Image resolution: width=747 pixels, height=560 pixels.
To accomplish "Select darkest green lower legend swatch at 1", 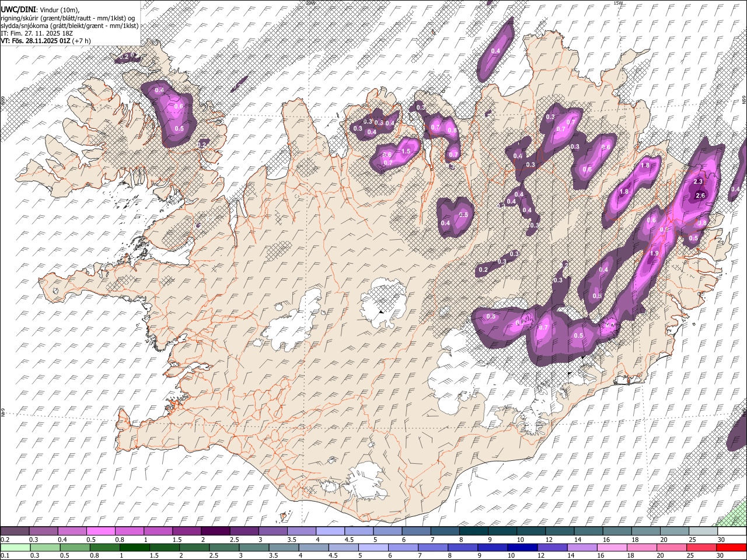I will [x=135, y=547].
